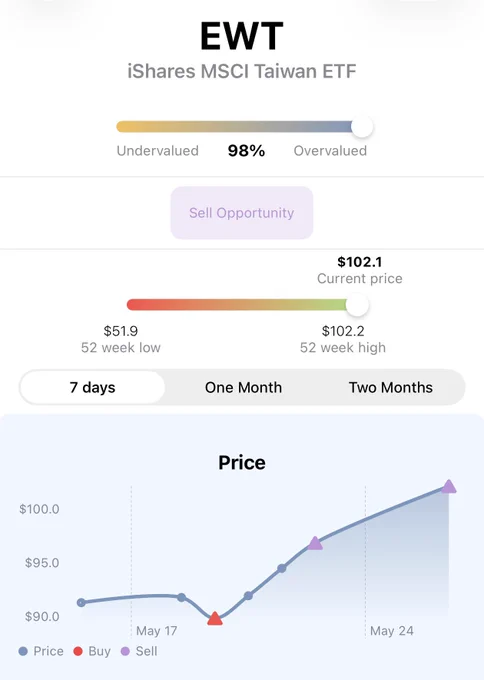Switch to the One Month tab

pos(243,387)
